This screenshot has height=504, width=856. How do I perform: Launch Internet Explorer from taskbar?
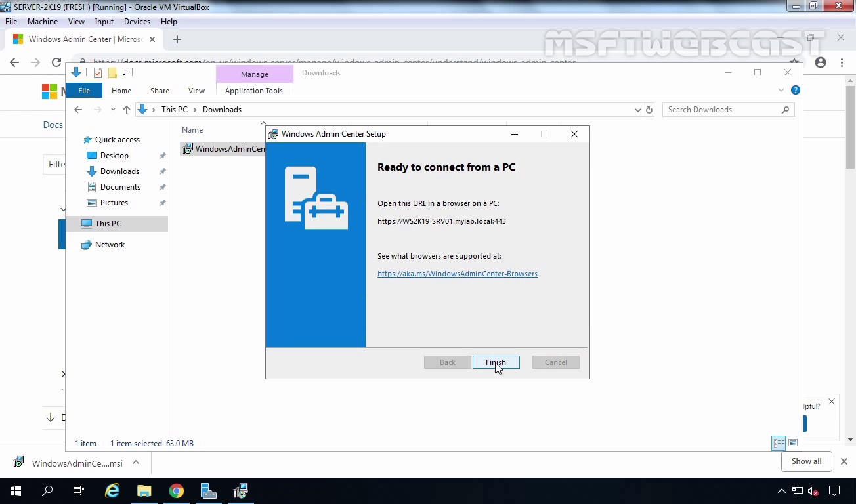point(112,491)
